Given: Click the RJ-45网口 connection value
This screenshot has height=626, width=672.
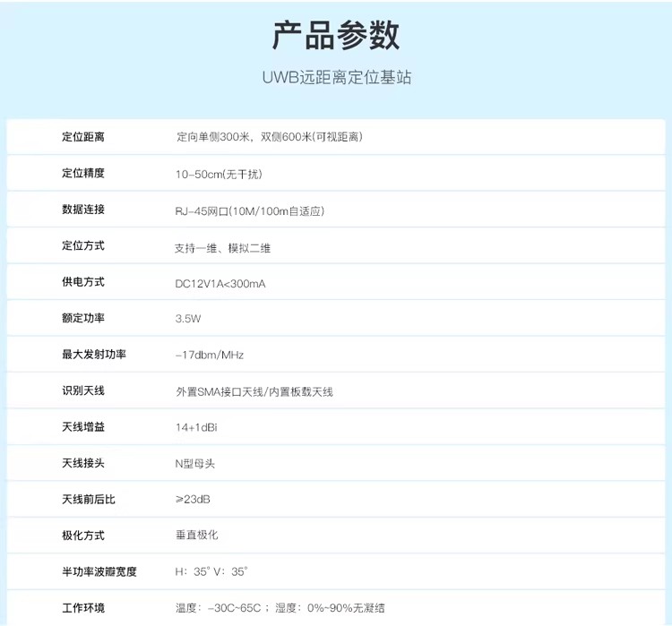Looking at the screenshot, I should 249,211.
